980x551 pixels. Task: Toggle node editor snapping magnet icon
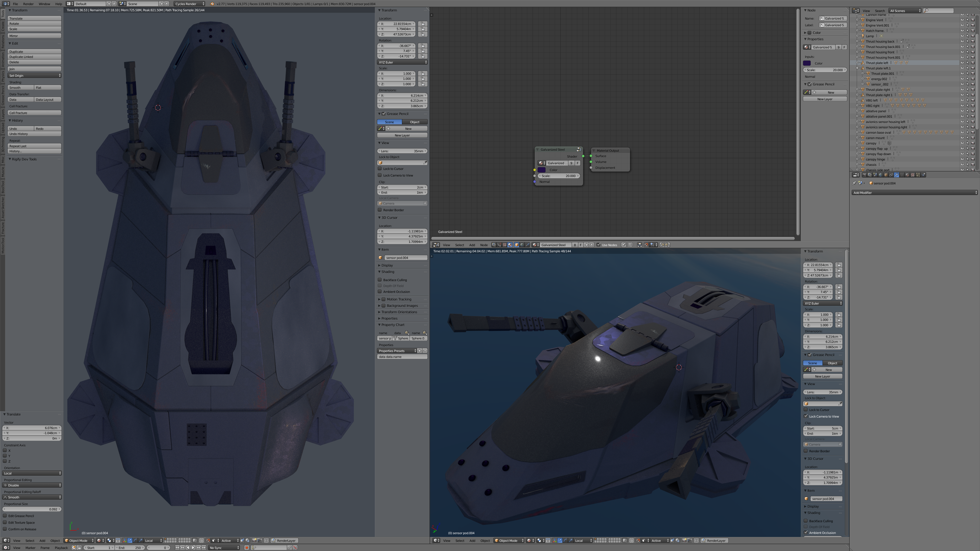[646, 245]
